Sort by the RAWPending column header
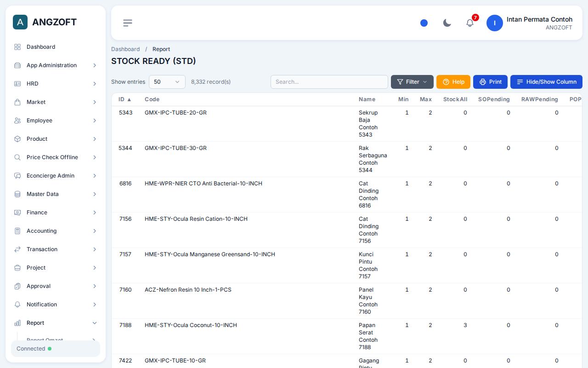 pos(540,99)
